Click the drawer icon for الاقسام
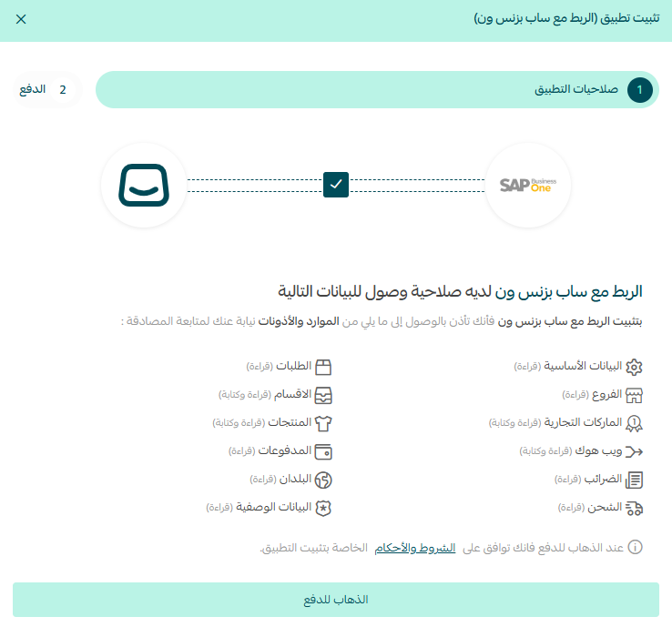Screen dimensions: 672x627 tap(323, 395)
